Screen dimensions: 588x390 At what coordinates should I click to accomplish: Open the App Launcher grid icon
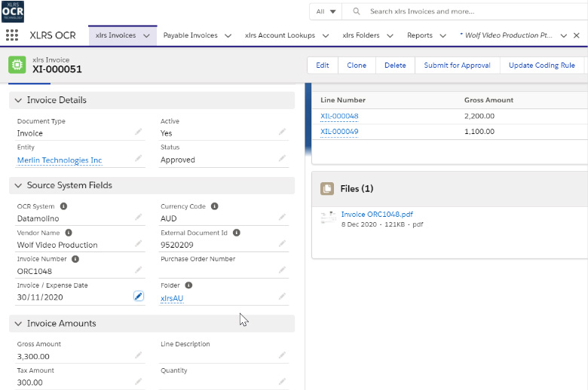(x=11, y=35)
